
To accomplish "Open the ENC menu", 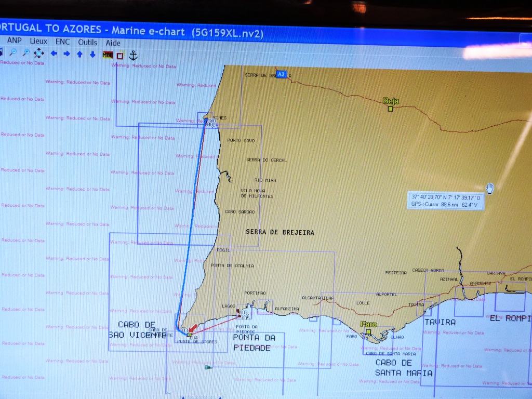I will click(63, 42).
